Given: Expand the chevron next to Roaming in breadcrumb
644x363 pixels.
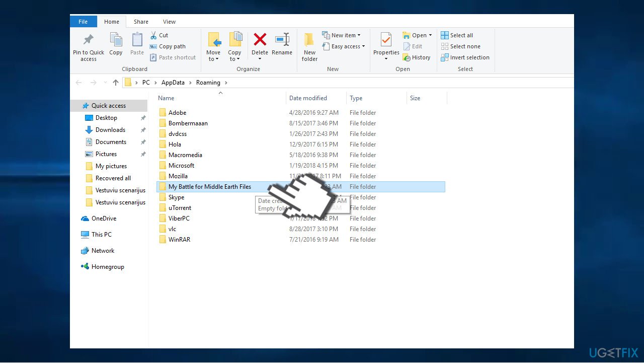Looking at the screenshot, I should pos(225,82).
